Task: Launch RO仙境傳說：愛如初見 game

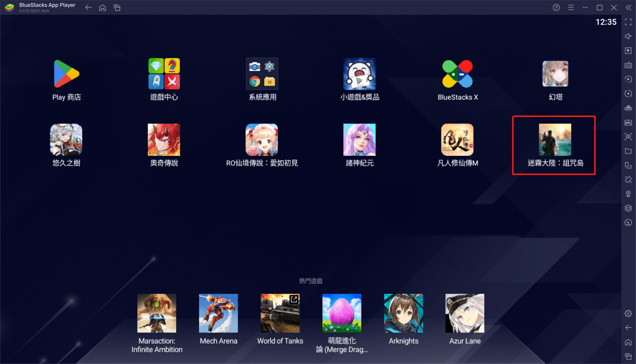Action: 262,140
